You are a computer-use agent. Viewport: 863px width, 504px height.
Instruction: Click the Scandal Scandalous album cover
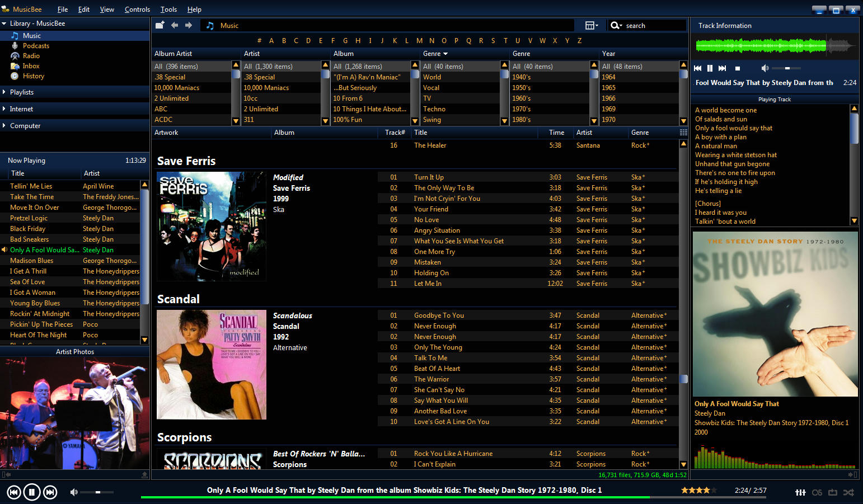tap(212, 365)
